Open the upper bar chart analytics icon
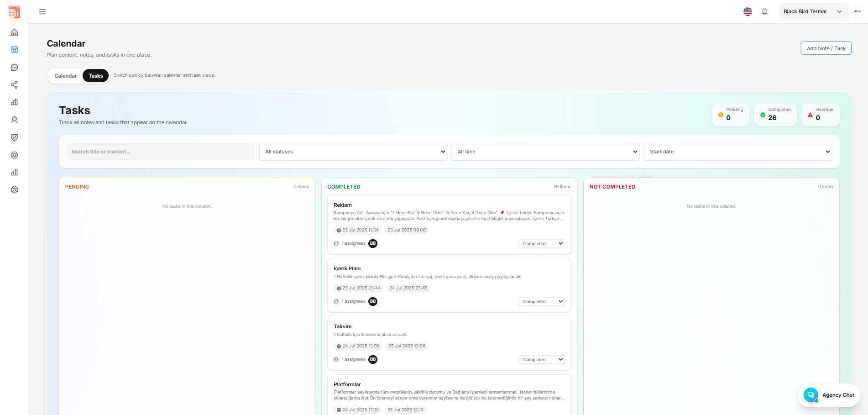This screenshot has height=415, width=868. tap(15, 102)
